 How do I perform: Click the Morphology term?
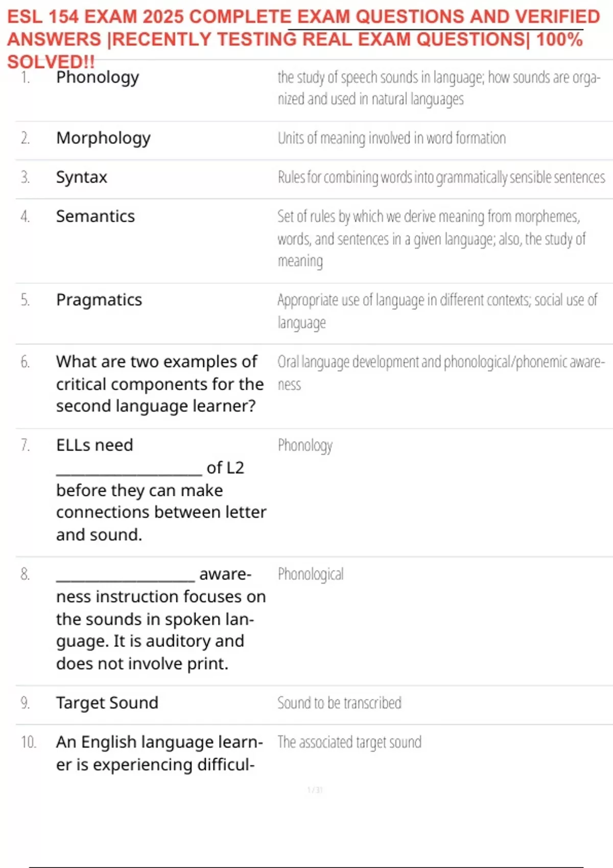[x=103, y=138]
